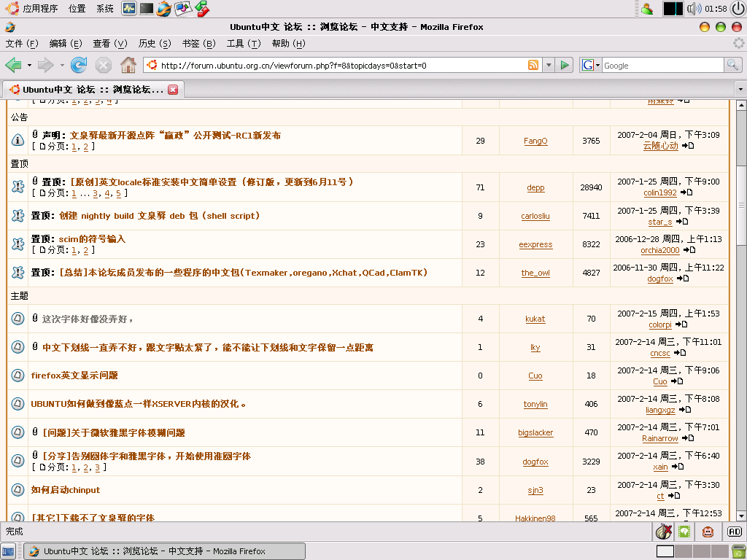Click the clock showing 01:58
This screenshot has height=560, width=747.
click(x=716, y=9)
